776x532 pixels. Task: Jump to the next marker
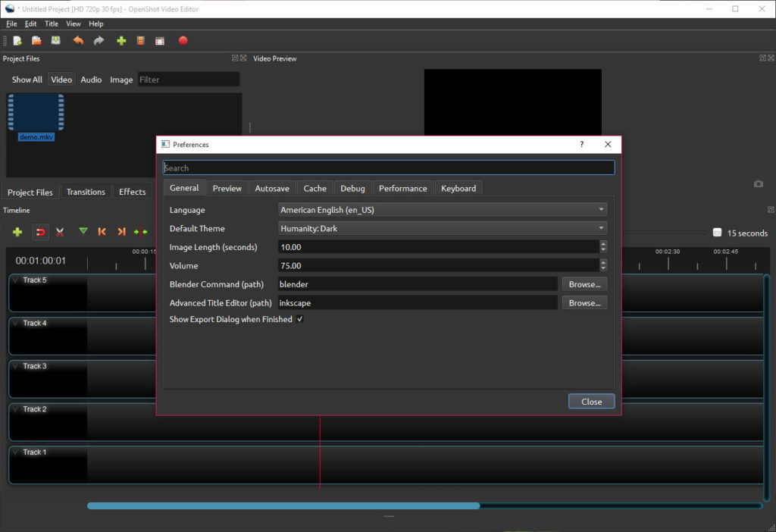click(x=121, y=232)
